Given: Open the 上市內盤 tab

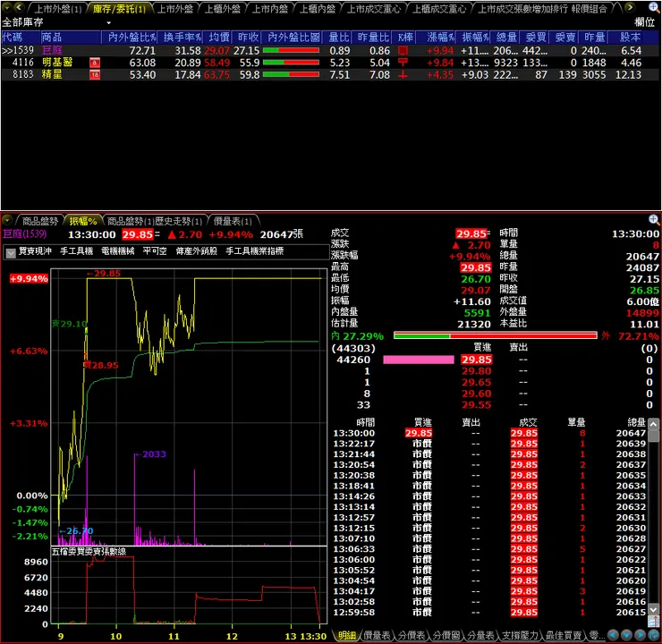Looking at the screenshot, I should coord(270,9).
